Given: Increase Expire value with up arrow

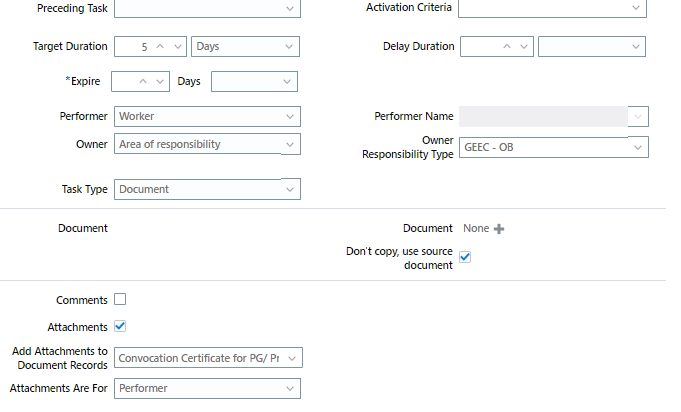Looking at the screenshot, I should click(143, 82).
